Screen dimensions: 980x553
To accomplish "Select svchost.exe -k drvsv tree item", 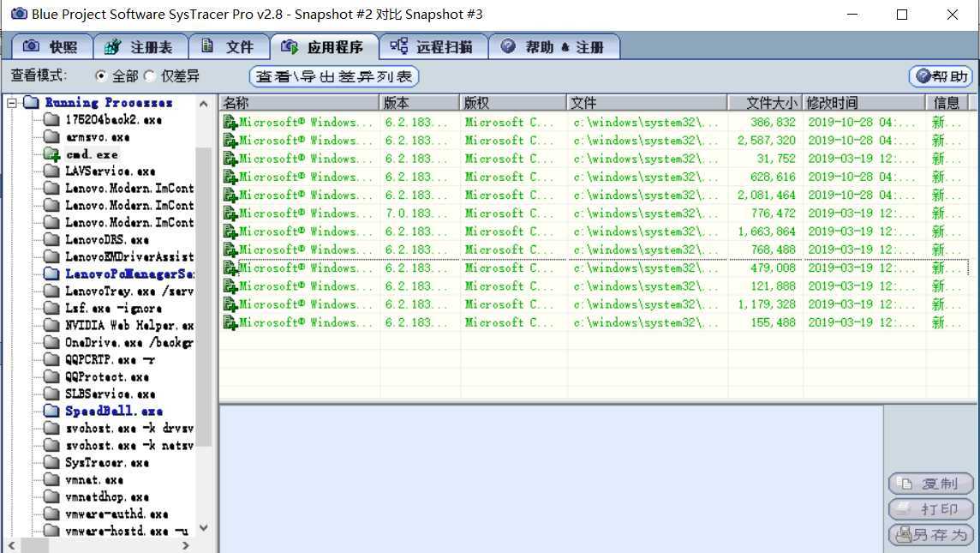I will click(x=129, y=429).
